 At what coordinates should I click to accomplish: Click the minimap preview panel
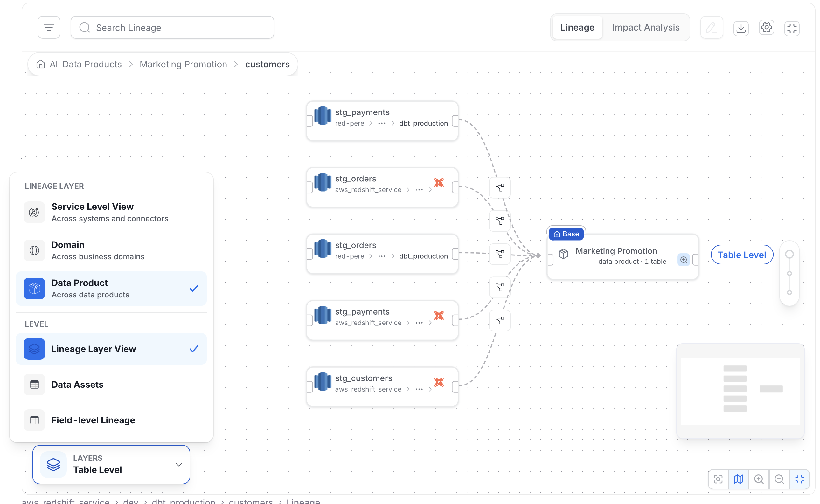click(740, 391)
